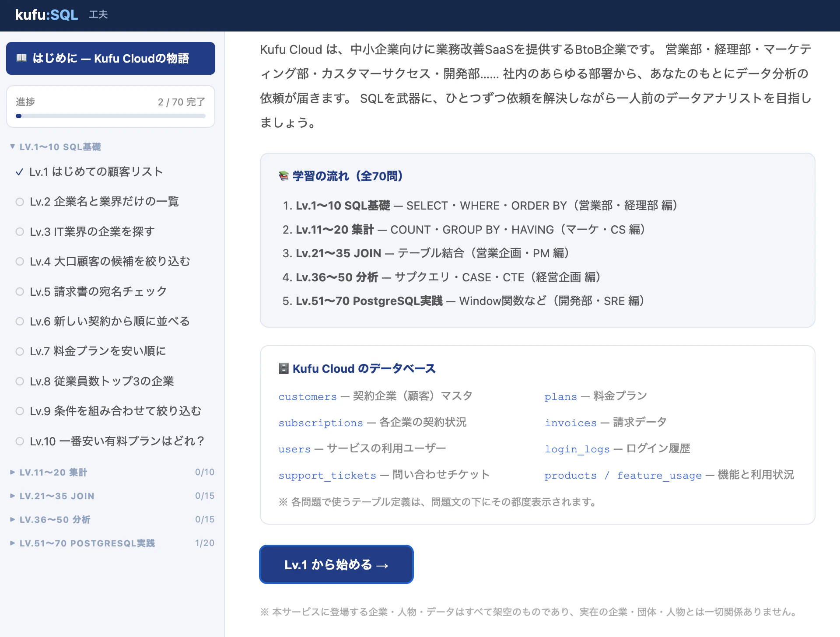The height and width of the screenshot is (637, 840).
Task: Click the 工夫 subtitle in header
Action: pos(98,15)
